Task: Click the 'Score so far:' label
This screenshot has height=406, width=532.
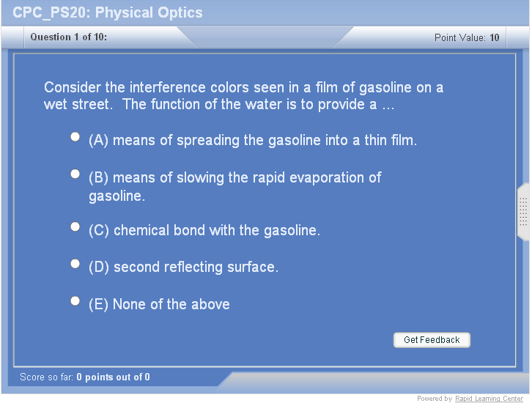Action: [x=47, y=377]
